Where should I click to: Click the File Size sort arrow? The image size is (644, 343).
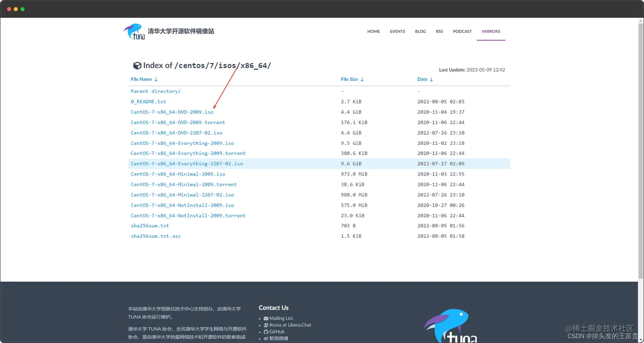362,79
